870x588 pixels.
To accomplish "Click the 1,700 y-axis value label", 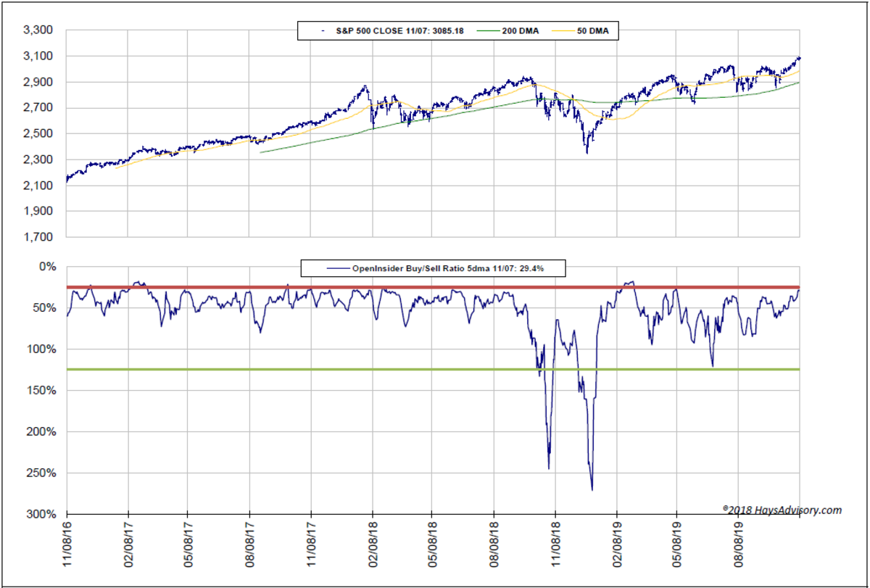I will (39, 237).
